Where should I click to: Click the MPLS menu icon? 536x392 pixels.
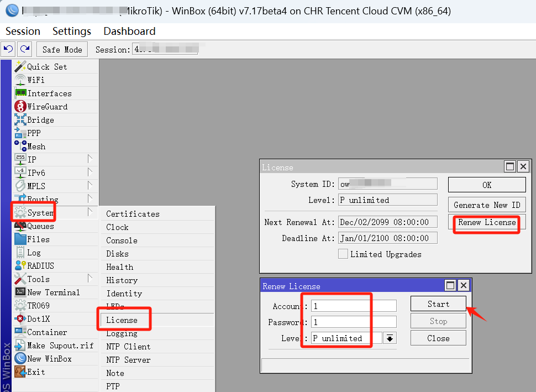(20, 186)
